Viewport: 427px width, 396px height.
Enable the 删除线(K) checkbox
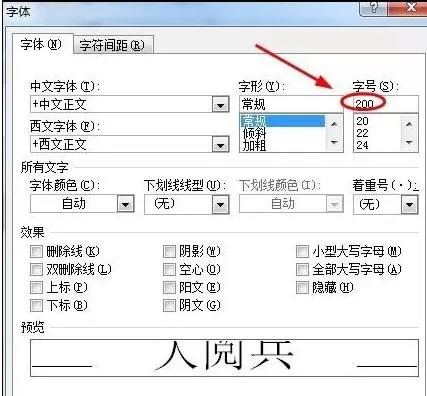click(x=36, y=251)
